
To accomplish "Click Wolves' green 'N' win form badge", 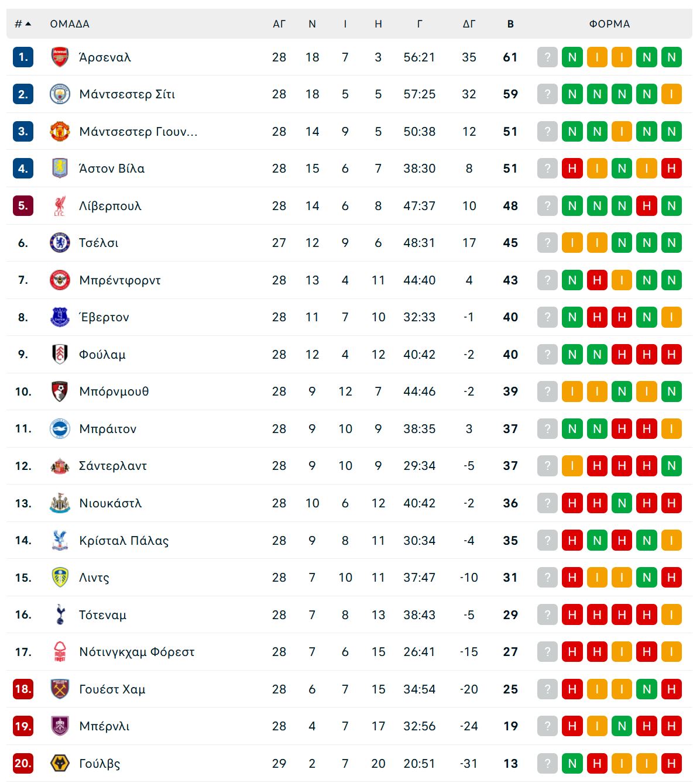I will [572, 764].
